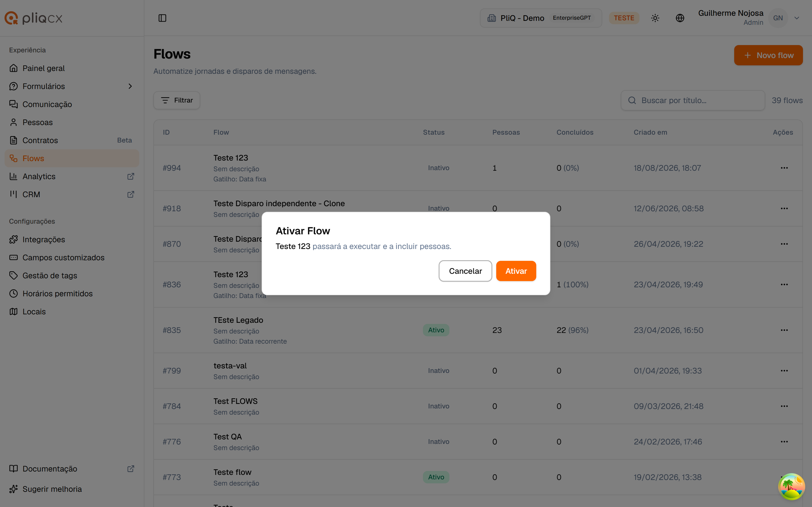Open the PliQ - Demo workspace selector

coord(540,18)
